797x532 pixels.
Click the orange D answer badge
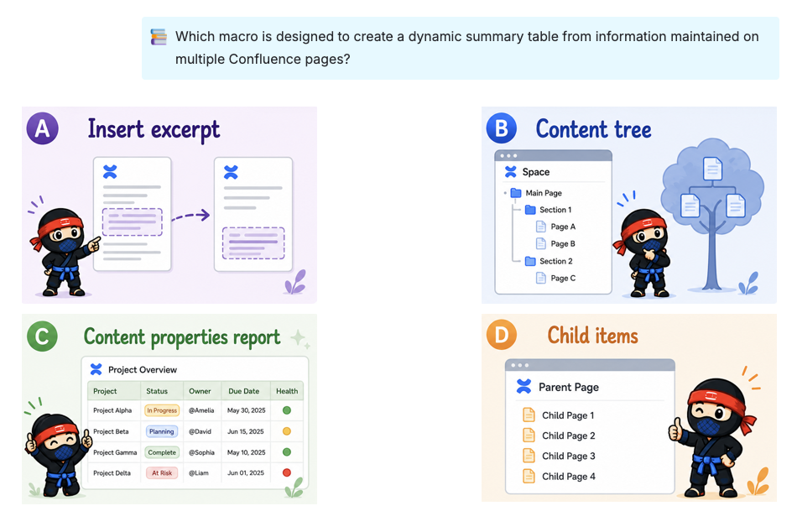click(501, 336)
